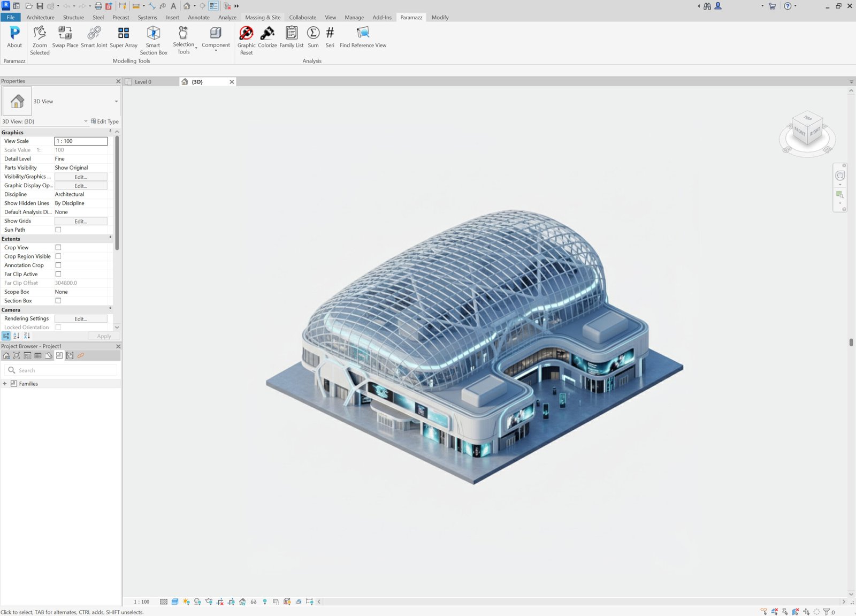Viewport: 856px width, 616px height.
Task: Open the 3D View type selector dropdown
Action: (116, 102)
